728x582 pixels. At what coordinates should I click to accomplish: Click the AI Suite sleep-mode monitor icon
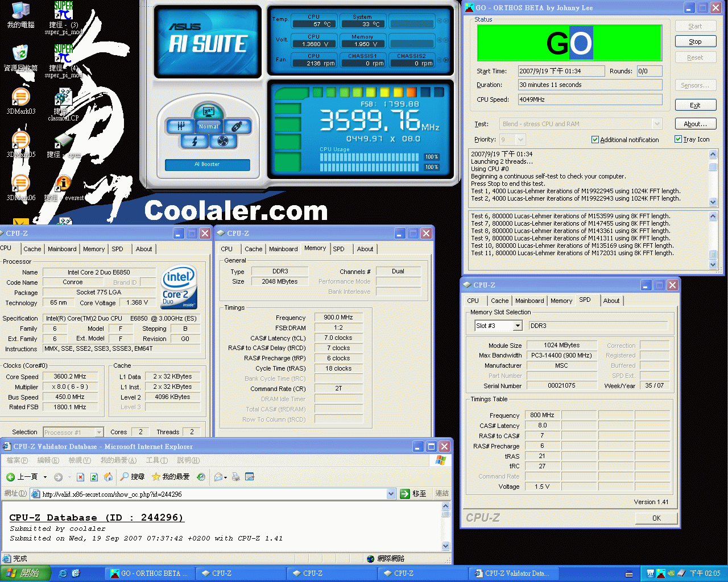pos(208,111)
